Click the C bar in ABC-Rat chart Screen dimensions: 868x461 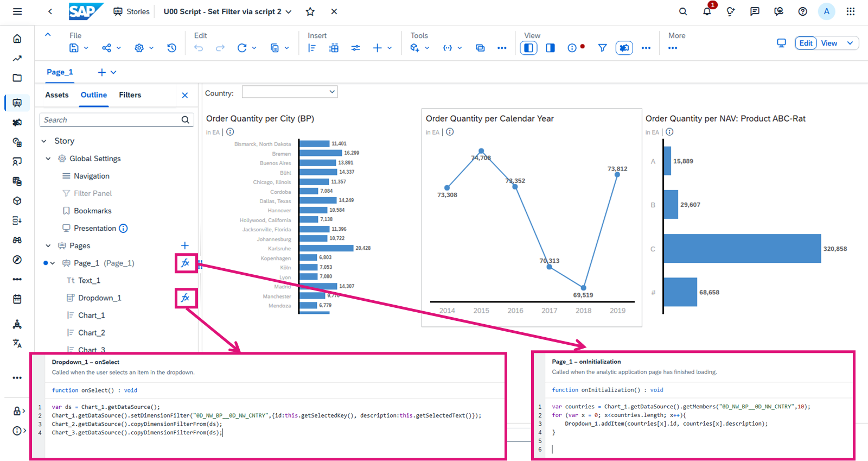point(742,249)
